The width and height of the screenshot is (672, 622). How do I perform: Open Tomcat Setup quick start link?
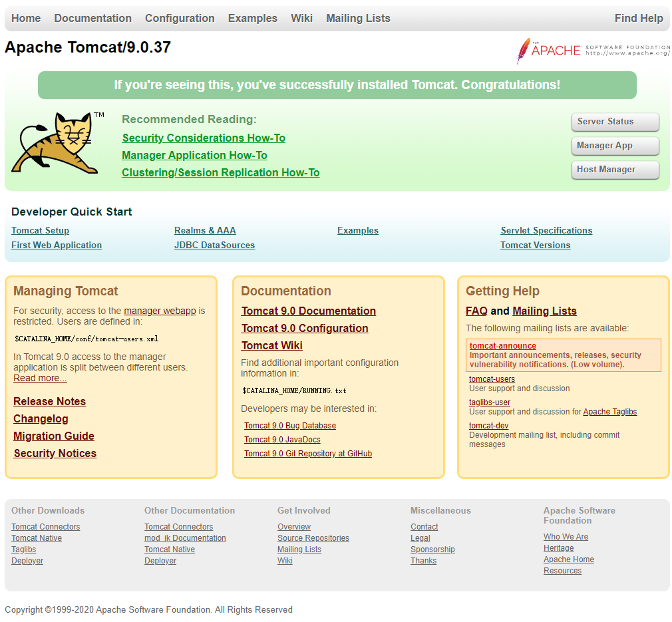(x=40, y=230)
